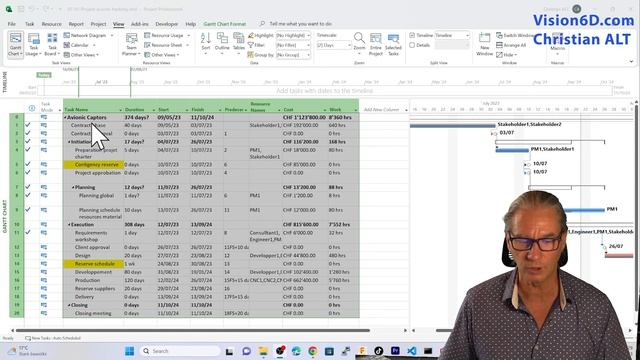Zoom to Entire Project
The width and height of the screenshot is (640, 360).
click(x=376, y=44)
